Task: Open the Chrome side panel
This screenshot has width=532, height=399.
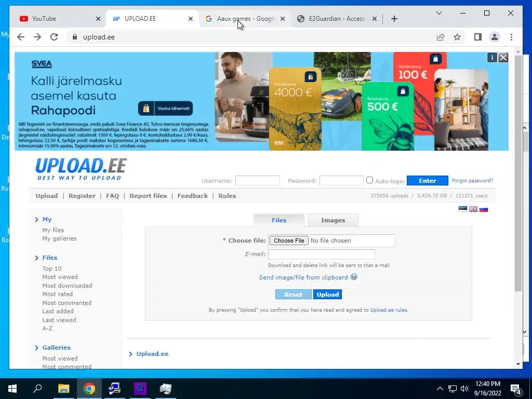Action: pos(478,37)
